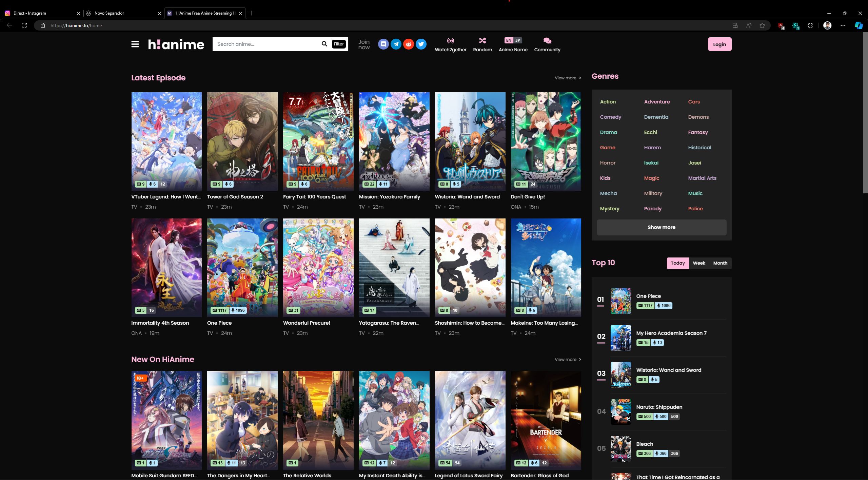Open the Action genre
Screen dimensions: 868x480
608,102
